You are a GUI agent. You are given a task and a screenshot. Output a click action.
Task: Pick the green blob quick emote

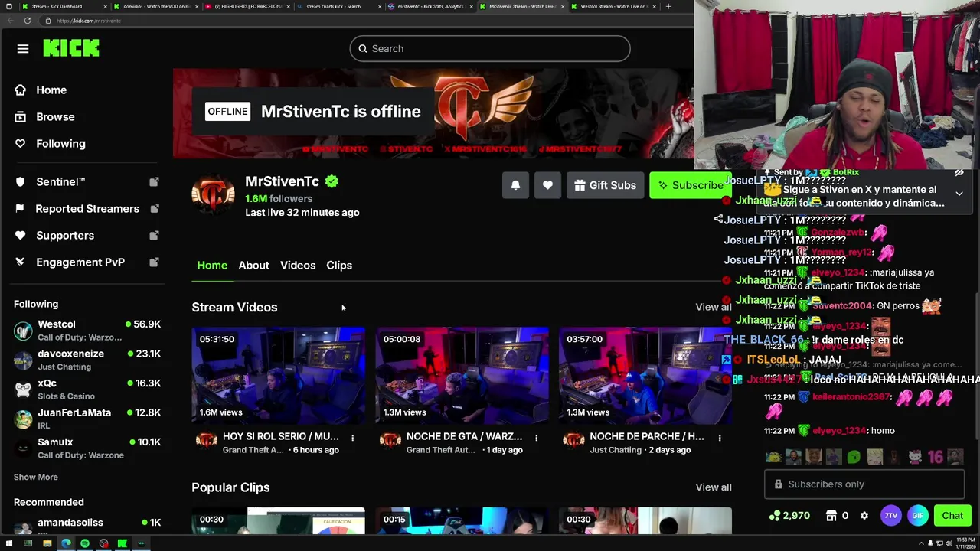click(x=854, y=458)
